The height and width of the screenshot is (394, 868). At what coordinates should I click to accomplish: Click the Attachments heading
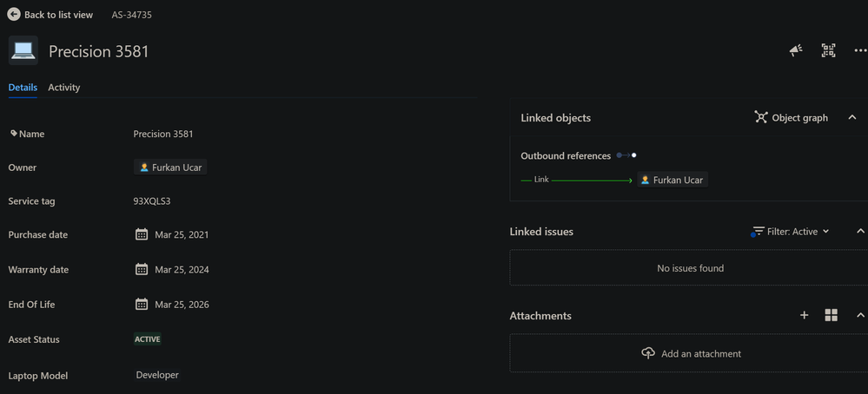540,316
